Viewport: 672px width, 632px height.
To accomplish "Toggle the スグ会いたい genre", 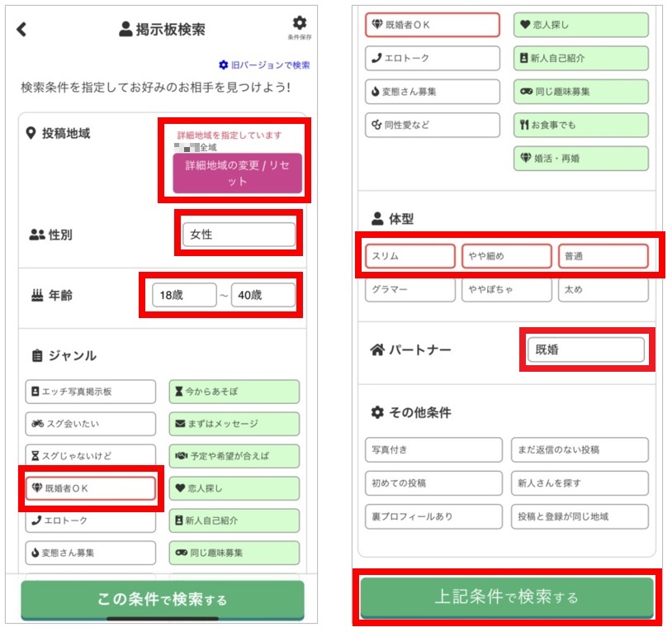I will pos(89,424).
